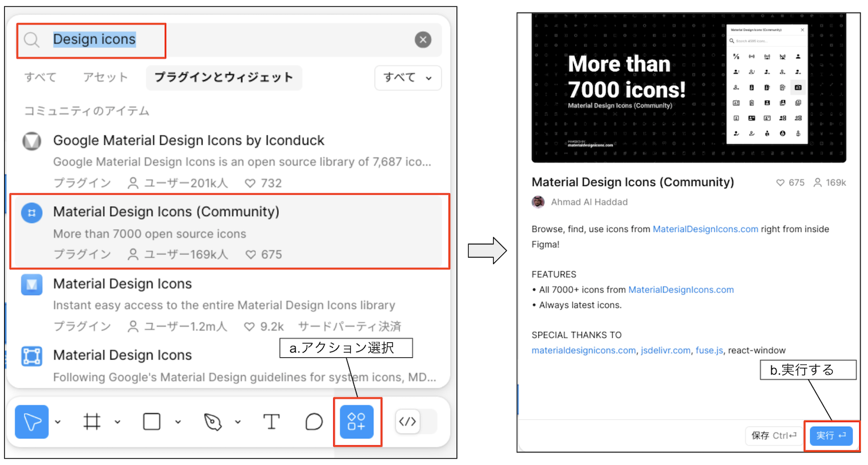Screen dimensions: 868x465
Task: Open Material Design Icons following Google's guidelines
Action: point(230,365)
